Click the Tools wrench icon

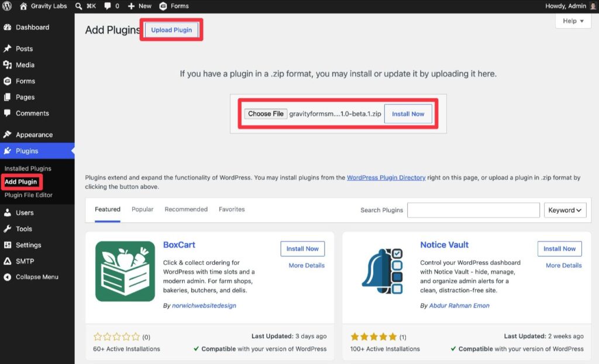point(7,228)
